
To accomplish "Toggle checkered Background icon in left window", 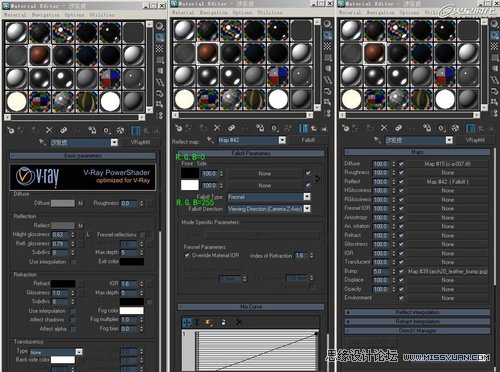I will (160, 48).
